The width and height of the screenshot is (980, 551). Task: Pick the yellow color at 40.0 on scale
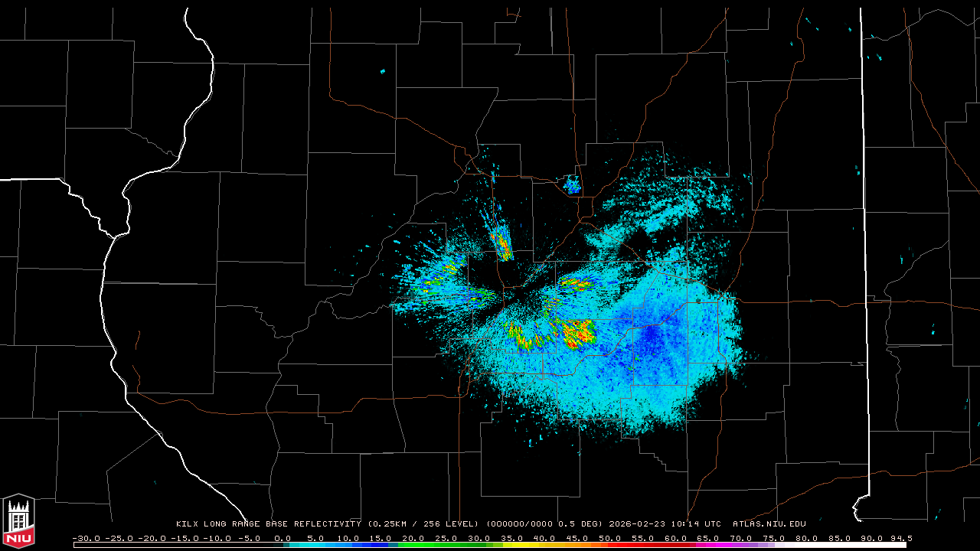pos(545,545)
